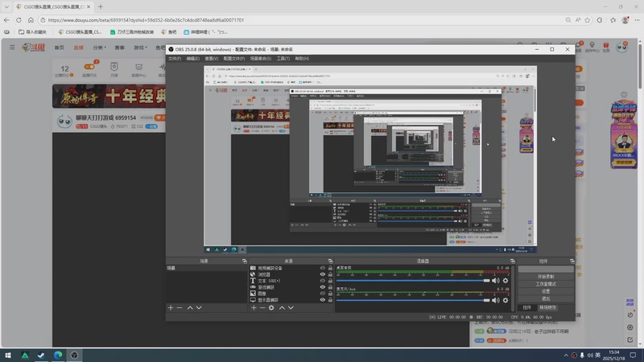The width and height of the screenshot is (644, 362).
Task: Remove selected source with the minus icon
Action: (x=262, y=307)
